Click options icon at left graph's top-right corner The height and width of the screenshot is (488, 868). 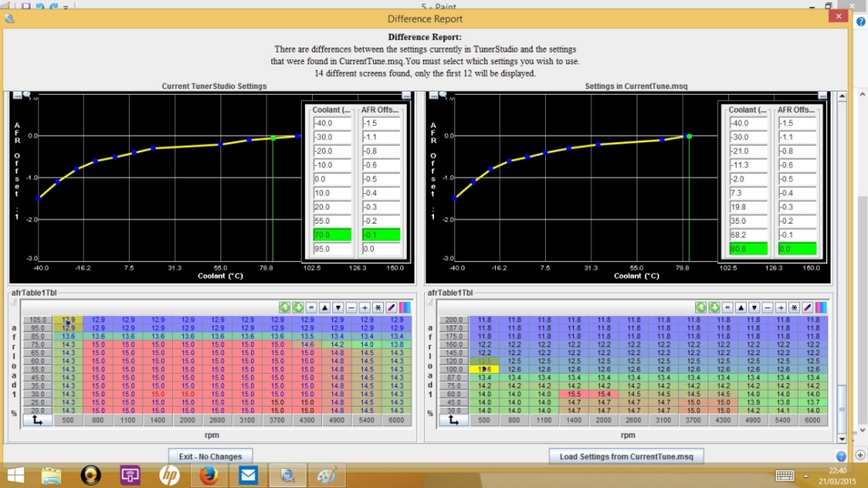coord(406,96)
